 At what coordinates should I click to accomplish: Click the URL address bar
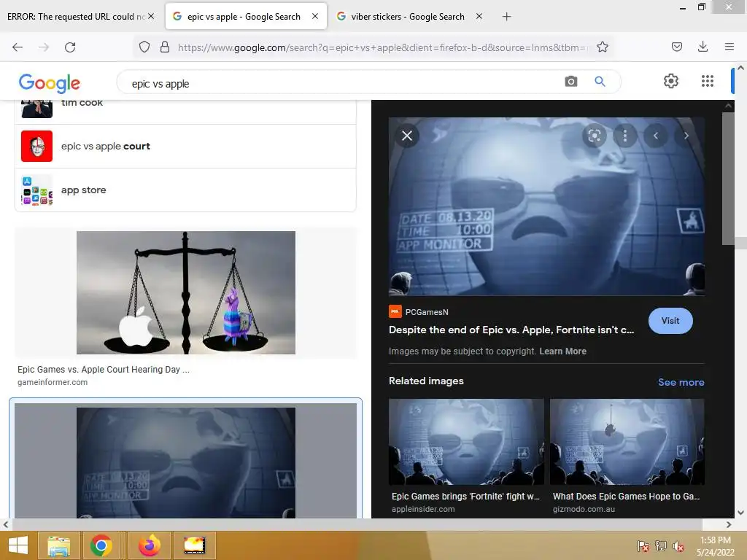pyautogui.click(x=382, y=47)
